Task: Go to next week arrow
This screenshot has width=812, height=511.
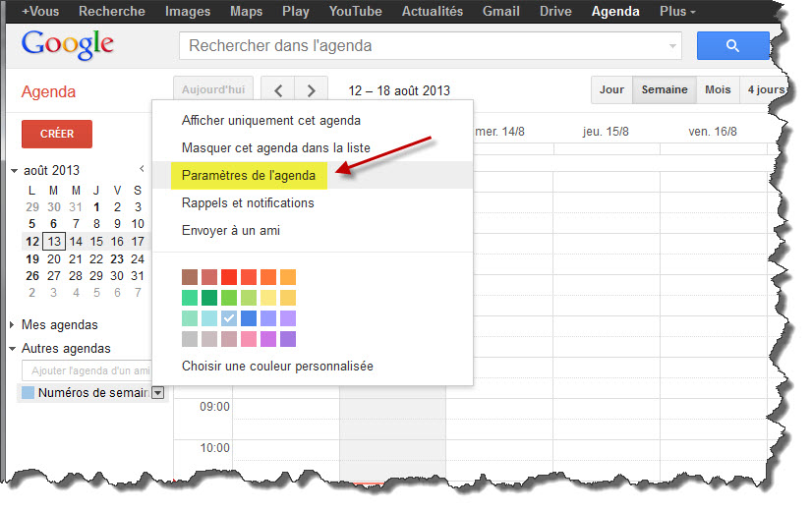Action: click(x=312, y=90)
